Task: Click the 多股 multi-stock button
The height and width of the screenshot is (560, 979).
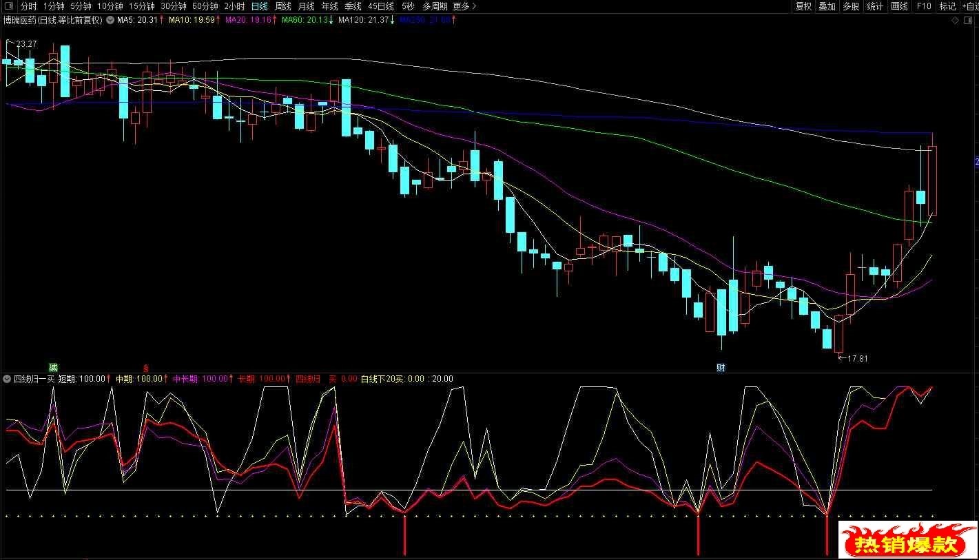Action: [x=851, y=6]
